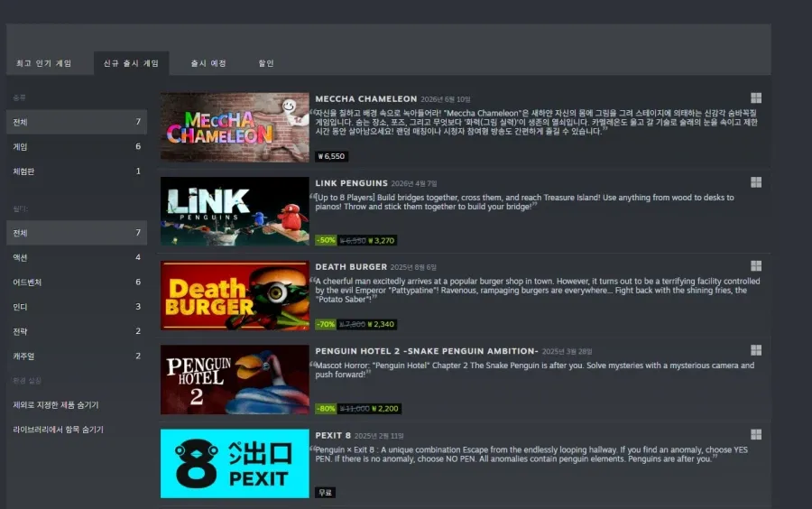Click the Death Burger description text

point(537,291)
